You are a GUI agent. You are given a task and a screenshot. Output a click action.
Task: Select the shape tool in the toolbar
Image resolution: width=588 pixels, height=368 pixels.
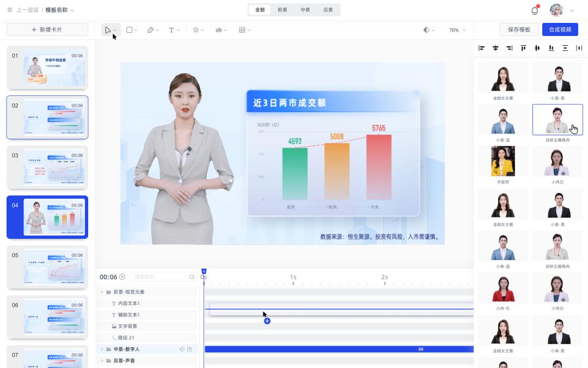tap(128, 30)
